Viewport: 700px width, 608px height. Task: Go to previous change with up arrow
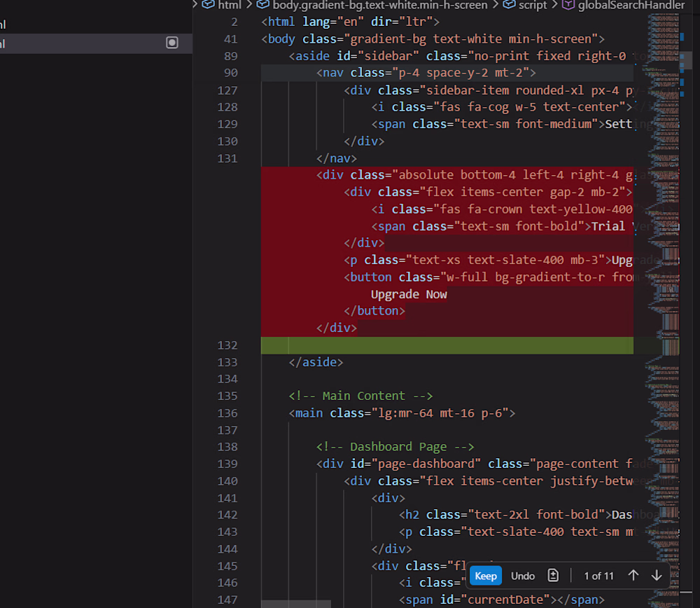tap(633, 576)
